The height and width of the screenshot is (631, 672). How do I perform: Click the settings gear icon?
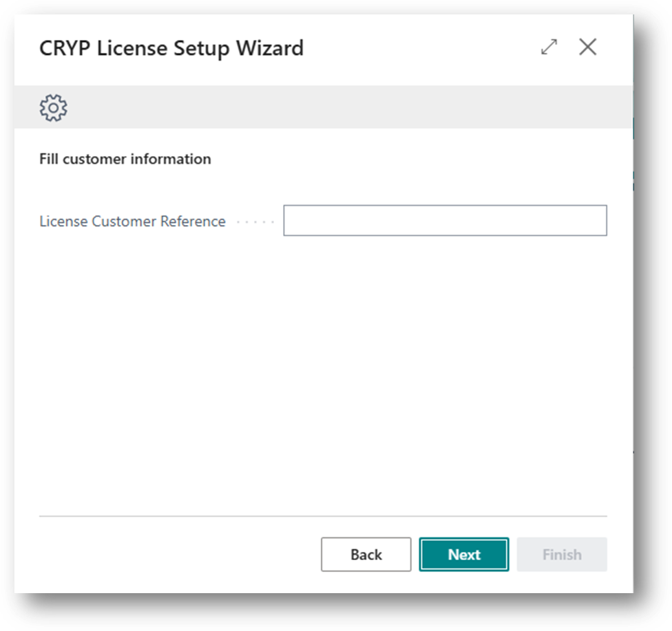coord(54,108)
